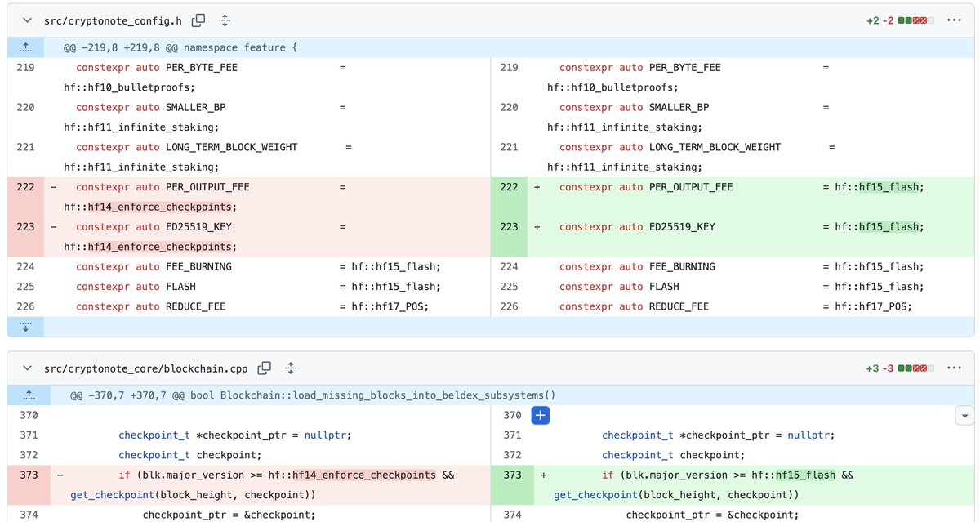
Task: Expand lines above line 219 in cryptonote_config.h
Action: 25,47
